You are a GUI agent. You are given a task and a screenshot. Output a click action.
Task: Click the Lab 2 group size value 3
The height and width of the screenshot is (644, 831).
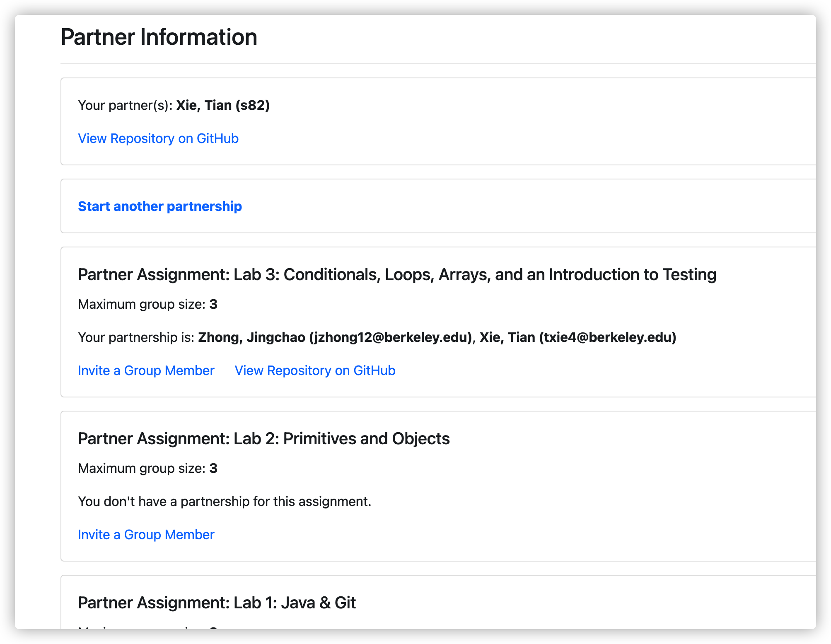[x=213, y=468]
